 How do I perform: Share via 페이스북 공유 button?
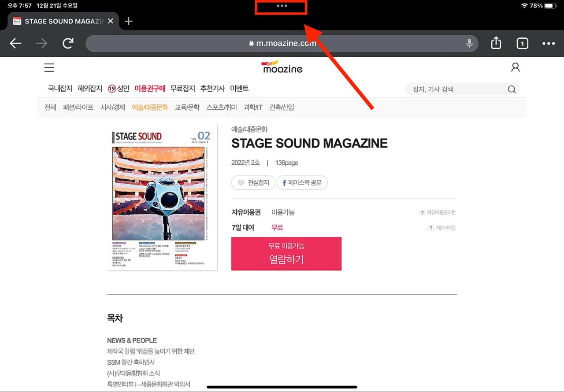pyautogui.click(x=302, y=183)
